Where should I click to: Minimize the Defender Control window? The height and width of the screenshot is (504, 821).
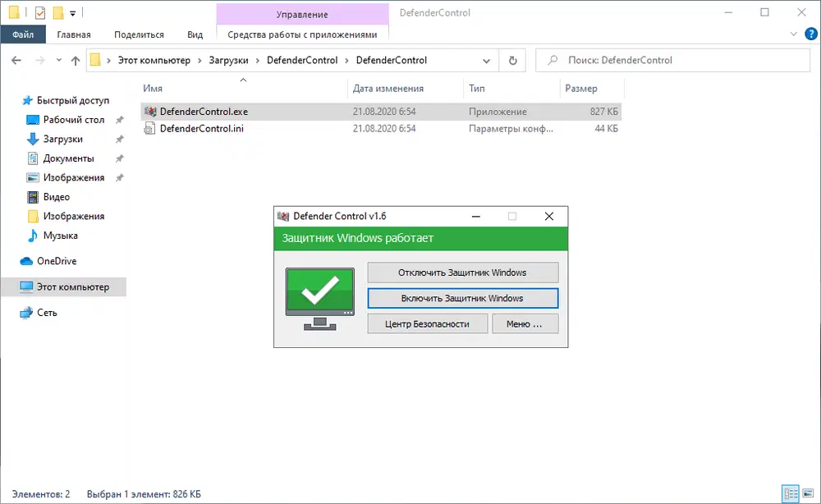476,216
